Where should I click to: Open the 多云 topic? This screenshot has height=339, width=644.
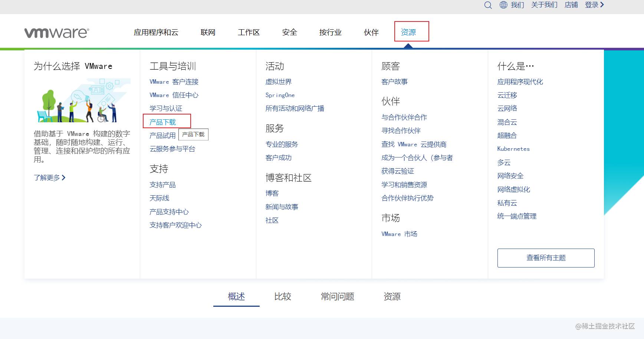[x=504, y=163]
